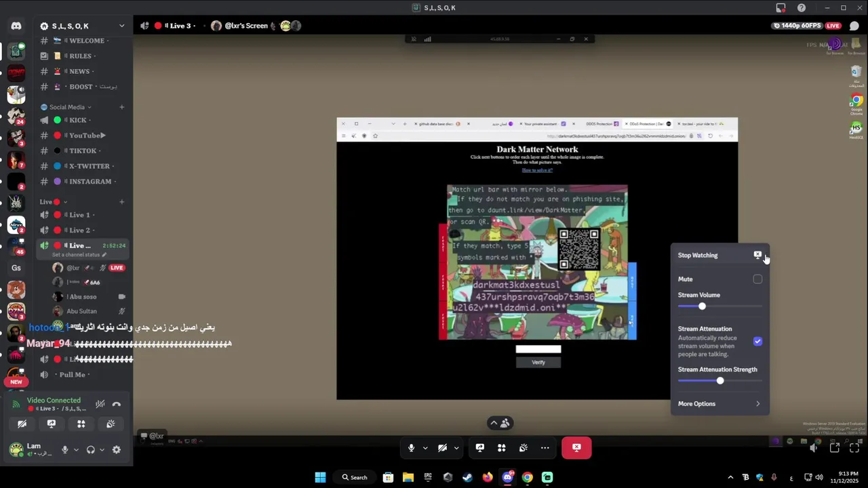This screenshot has width=868, height=488.
Task: Share your screen in Video Connected panel
Action: tap(52, 424)
